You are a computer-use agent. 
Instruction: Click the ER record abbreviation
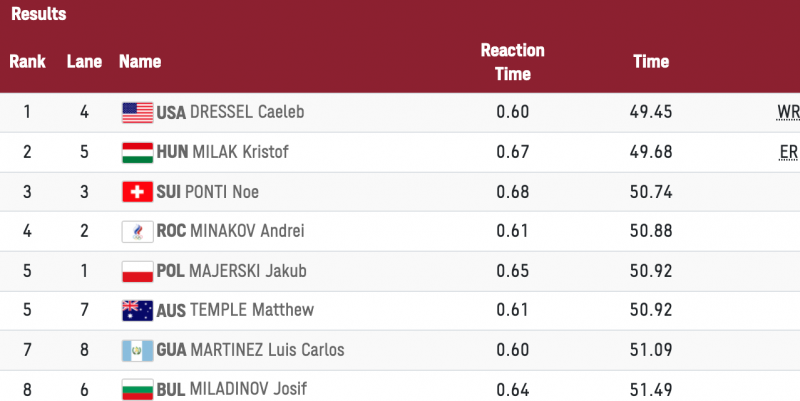coord(789,152)
